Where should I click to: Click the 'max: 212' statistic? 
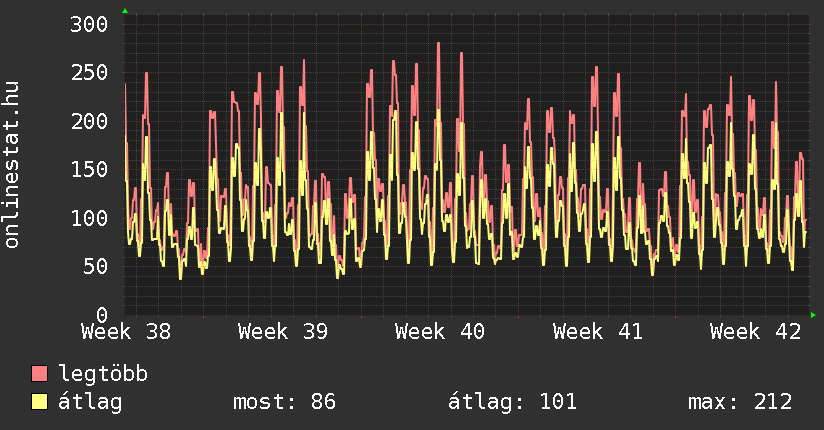pyautogui.click(x=740, y=402)
